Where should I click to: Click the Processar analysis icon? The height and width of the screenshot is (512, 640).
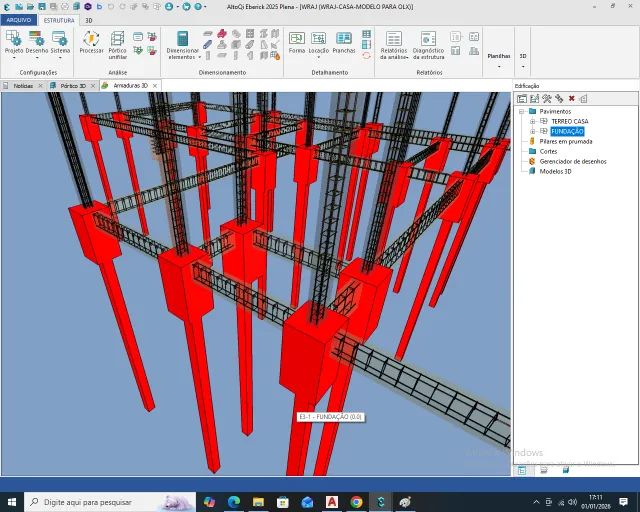pos(91,42)
